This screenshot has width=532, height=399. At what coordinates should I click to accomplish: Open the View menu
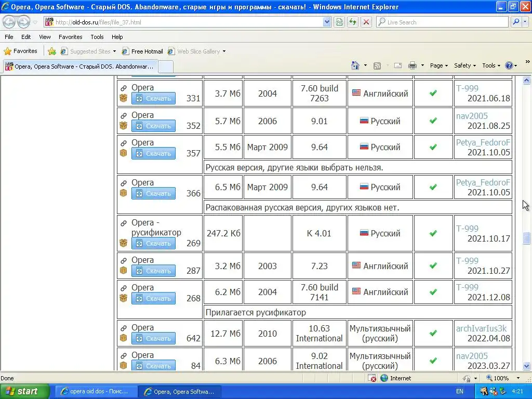pyautogui.click(x=45, y=37)
